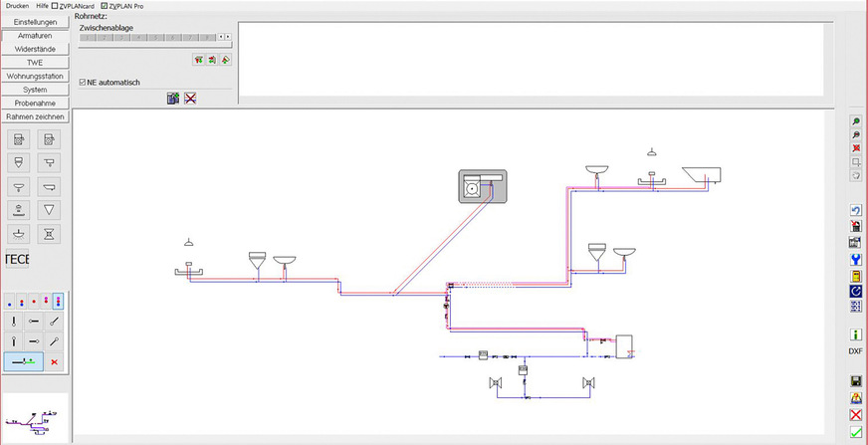
Task: Select the bathtub fixture icon
Action: 51,186
